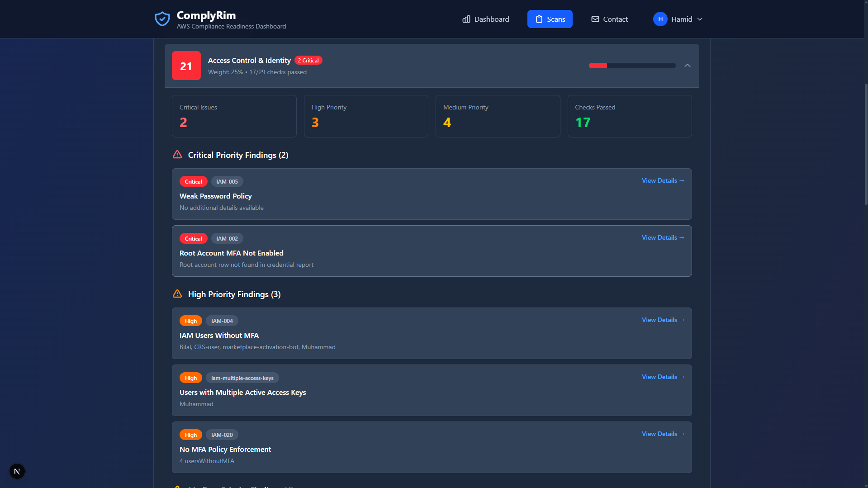View details for Root Account MFA finding
Viewport: 868px width, 488px height.
pos(663,237)
